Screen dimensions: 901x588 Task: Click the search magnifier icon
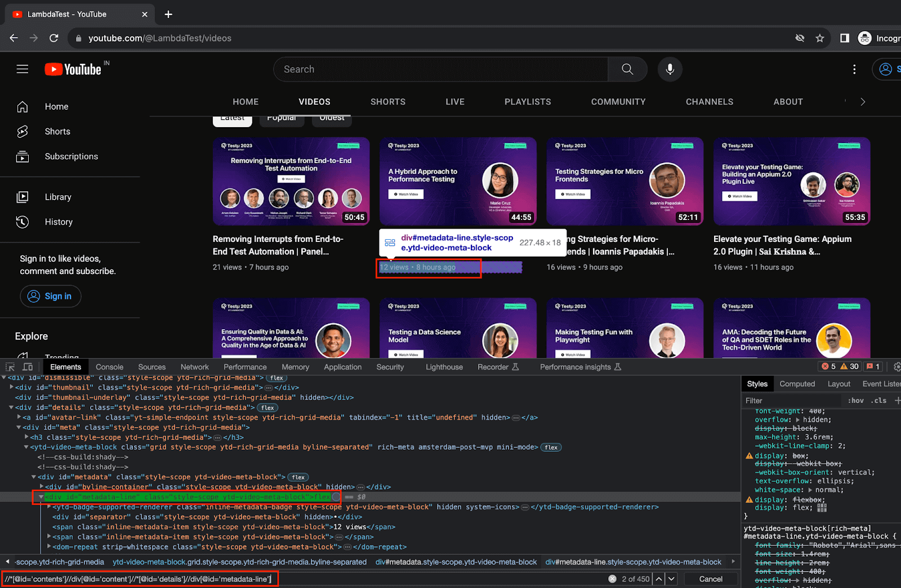point(627,69)
